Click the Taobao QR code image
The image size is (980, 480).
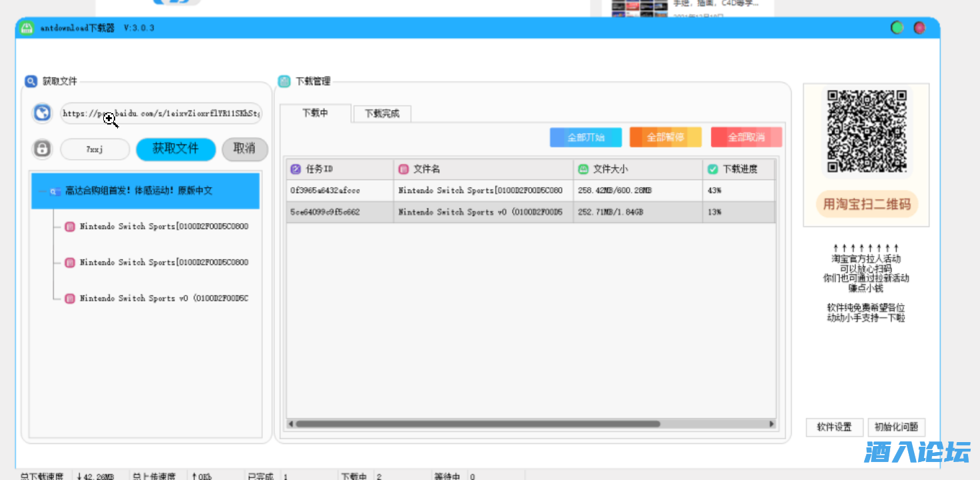[867, 132]
